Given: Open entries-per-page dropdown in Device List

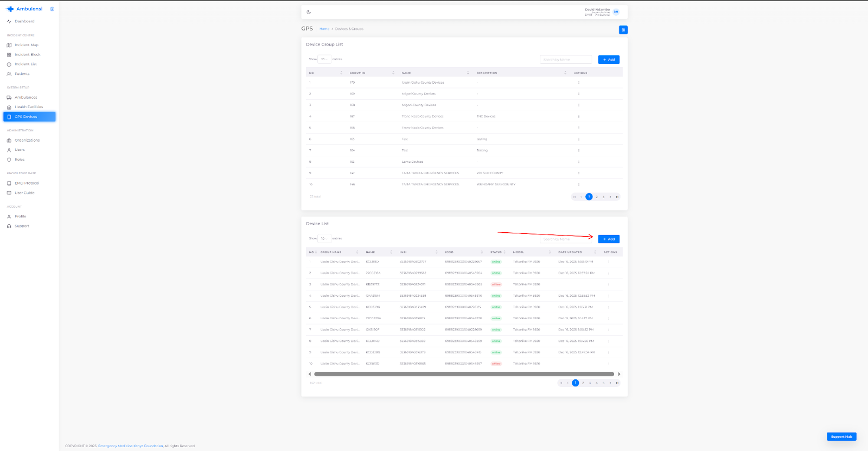Looking at the screenshot, I should pyautogui.click(x=324, y=239).
